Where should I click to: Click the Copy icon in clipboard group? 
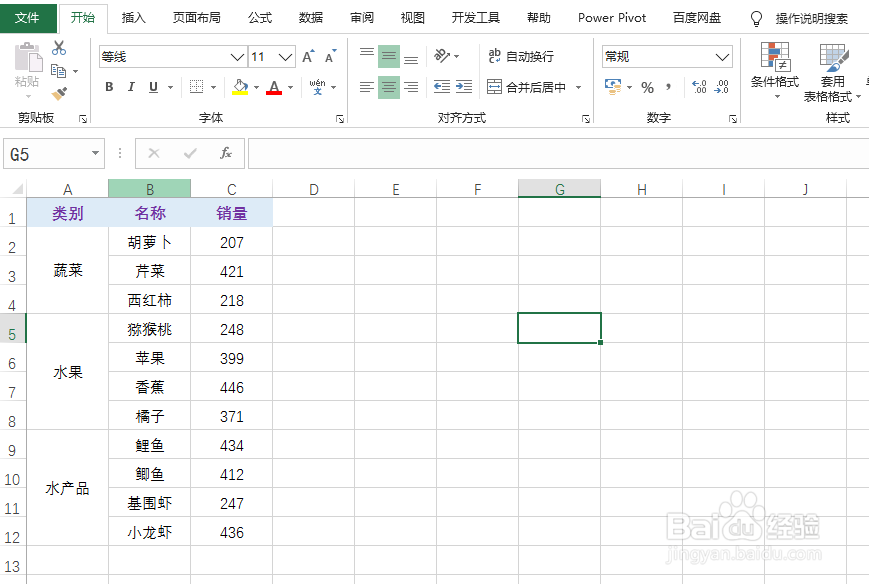(58, 71)
